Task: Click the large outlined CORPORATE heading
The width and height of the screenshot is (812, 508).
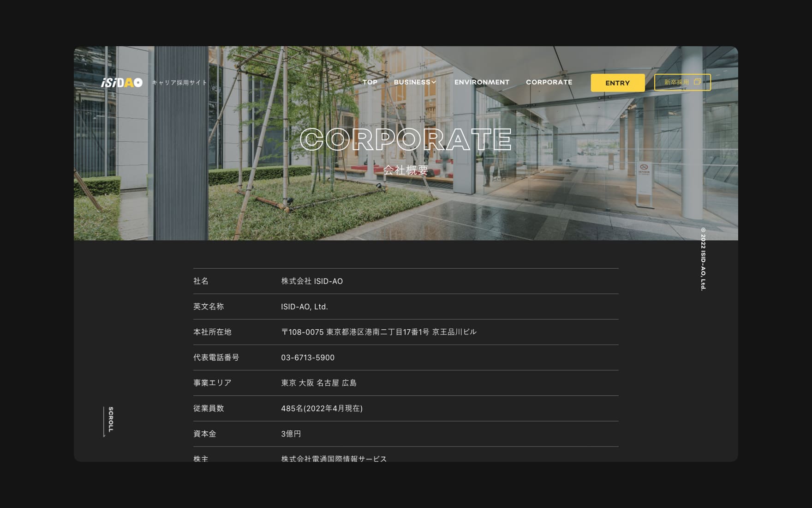Action: (x=406, y=139)
